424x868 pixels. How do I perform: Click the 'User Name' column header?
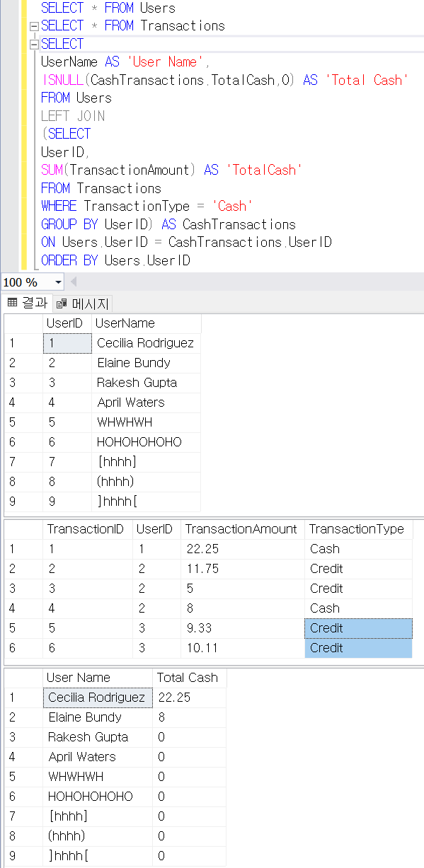coord(98,678)
